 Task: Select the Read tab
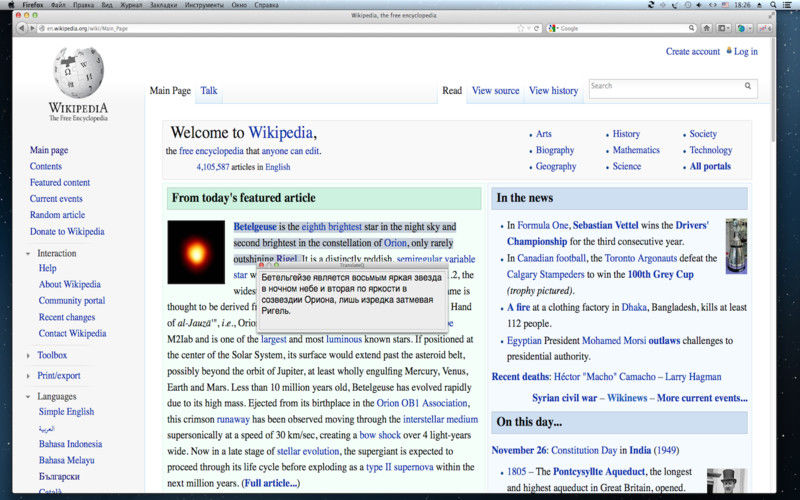pos(452,91)
